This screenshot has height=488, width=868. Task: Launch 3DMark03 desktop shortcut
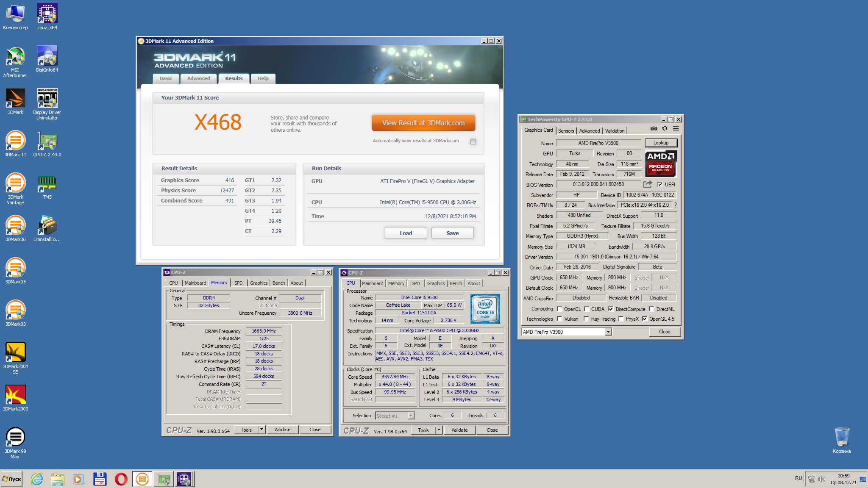[15, 313]
